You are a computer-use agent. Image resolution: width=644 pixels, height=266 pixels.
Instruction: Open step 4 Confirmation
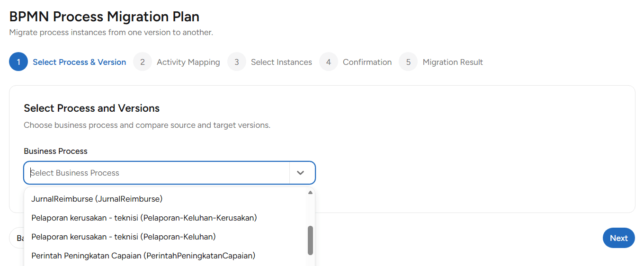(x=356, y=62)
